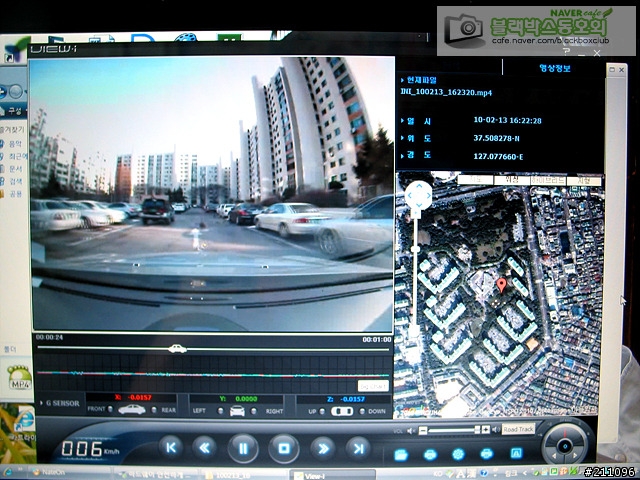
Task: Expand the 위도 latitude arrow
Action: (402, 138)
